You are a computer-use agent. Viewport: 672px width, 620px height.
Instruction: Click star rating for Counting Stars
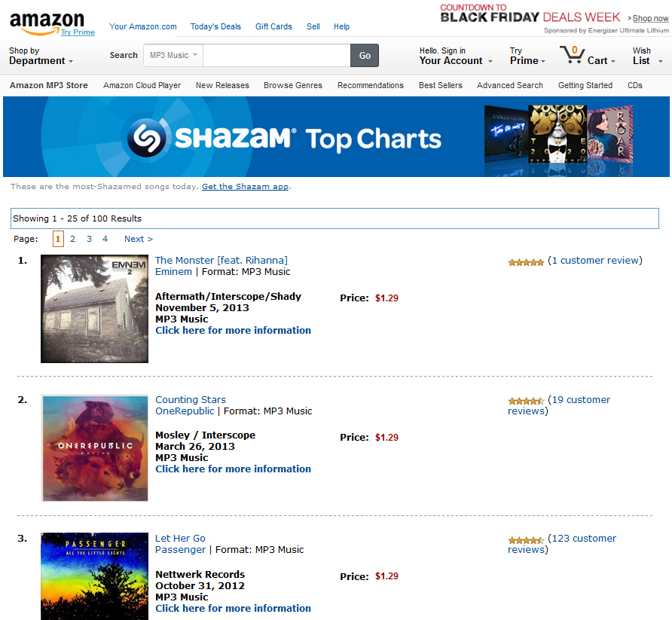pyautogui.click(x=526, y=402)
